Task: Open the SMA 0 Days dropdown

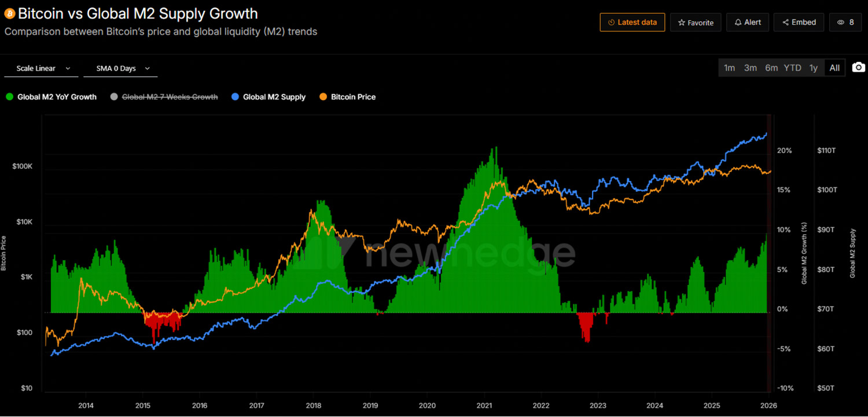Action: [123, 68]
